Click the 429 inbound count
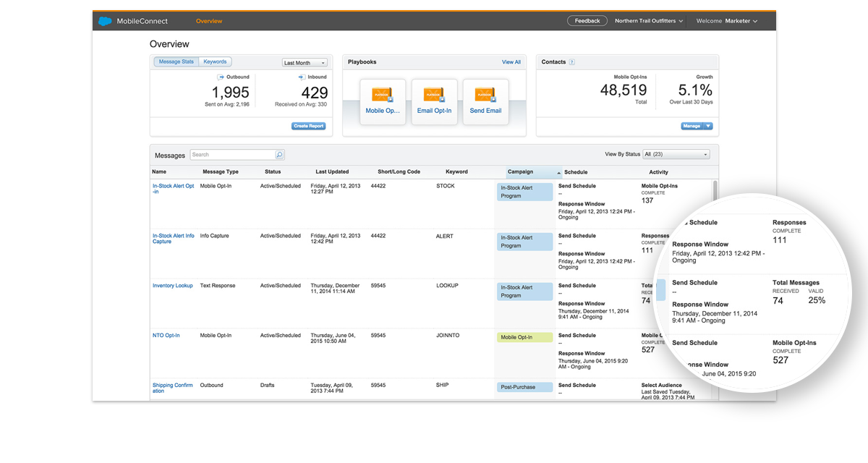The width and height of the screenshot is (868, 463). [x=315, y=93]
